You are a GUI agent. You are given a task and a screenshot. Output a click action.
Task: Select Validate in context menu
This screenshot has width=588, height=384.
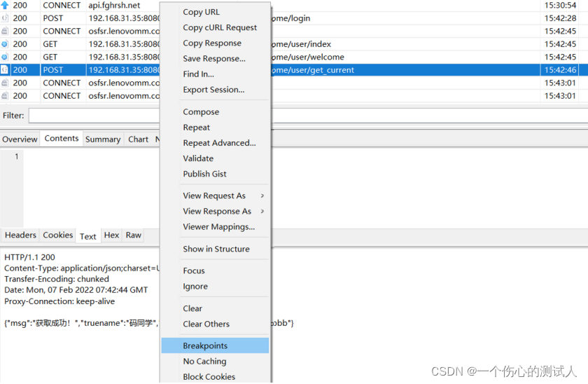(198, 158)
